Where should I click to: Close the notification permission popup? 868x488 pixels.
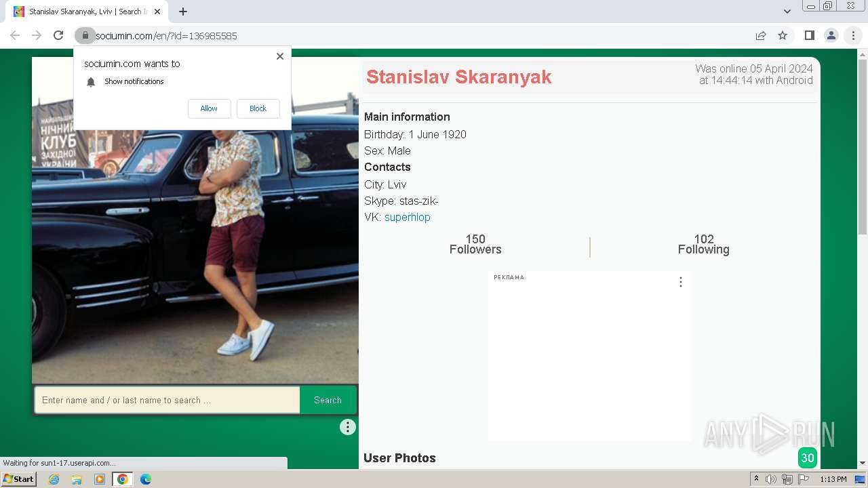coord(280,56)
